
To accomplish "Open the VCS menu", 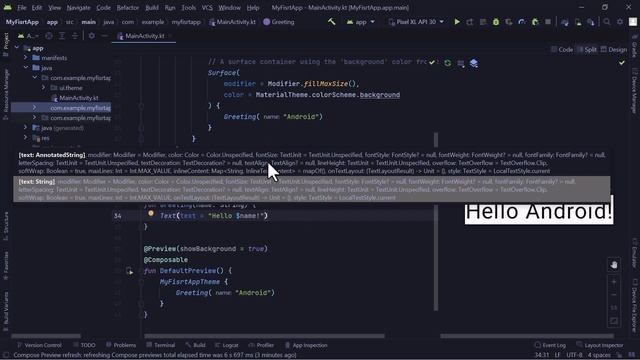I will point(207,7).
